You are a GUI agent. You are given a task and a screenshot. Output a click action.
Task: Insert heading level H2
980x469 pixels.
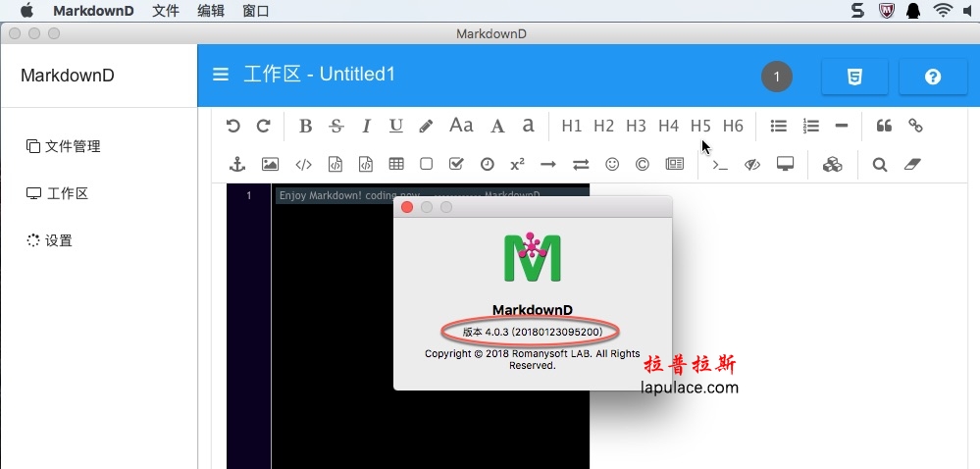pos(603,126)
